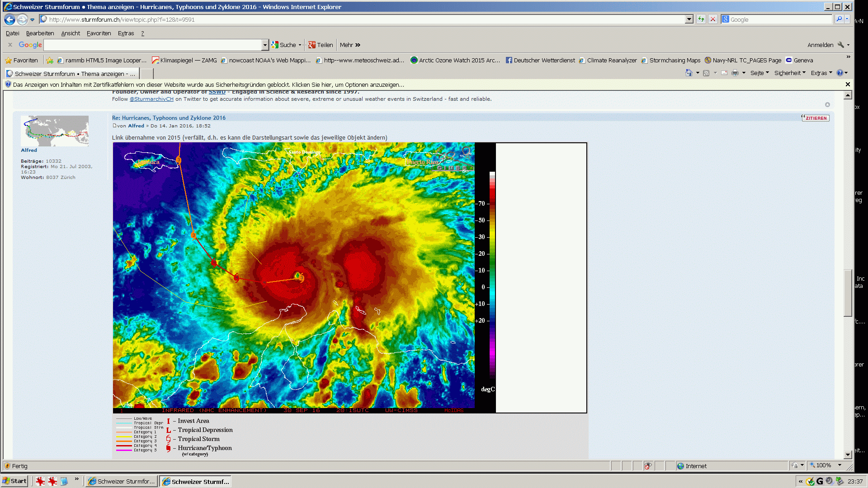This screenshot has width=868, height=488.
Task: Open the Sicherheit dropdown menu
Action: click(789, 73)
